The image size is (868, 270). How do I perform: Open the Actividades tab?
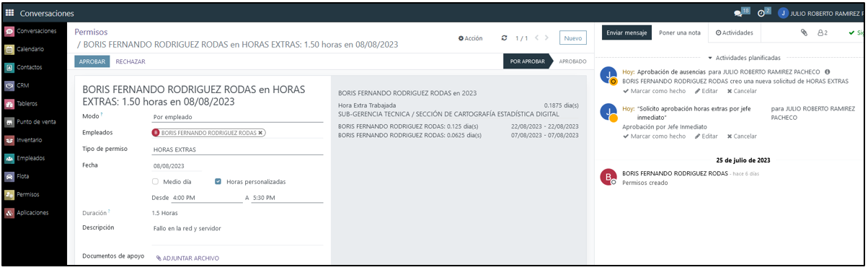coord(735,32)
